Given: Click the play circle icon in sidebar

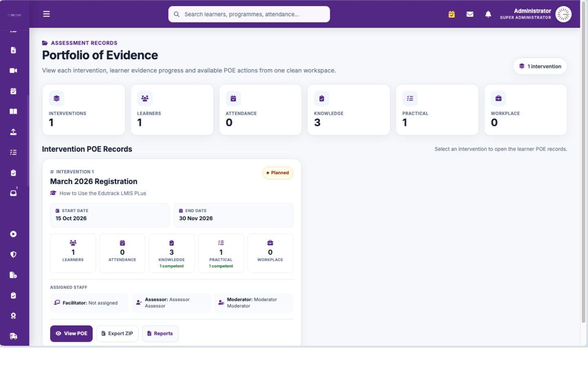Looking at the screenshot, I should pos(13,234).
